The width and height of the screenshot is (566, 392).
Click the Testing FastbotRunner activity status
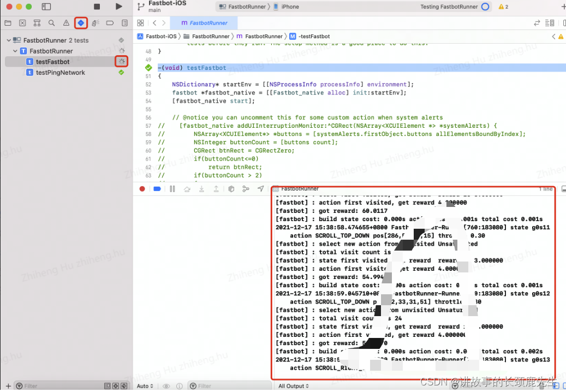click(449, 7)
